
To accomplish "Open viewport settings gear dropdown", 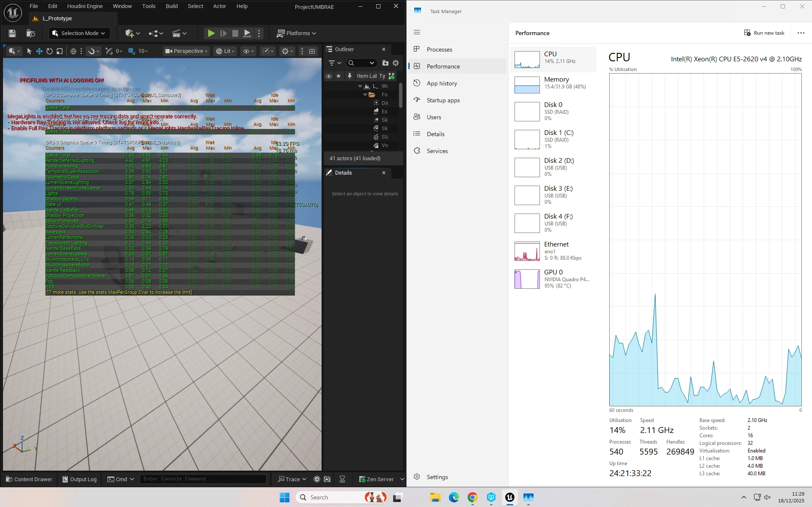I will [x=287, y=51].
